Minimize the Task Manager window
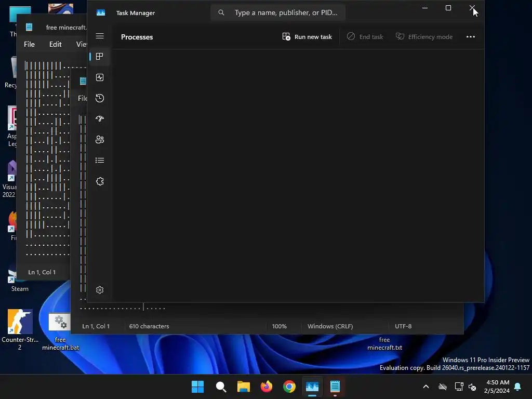Screen dimensions: 532x399 click(x=425, y=8)
